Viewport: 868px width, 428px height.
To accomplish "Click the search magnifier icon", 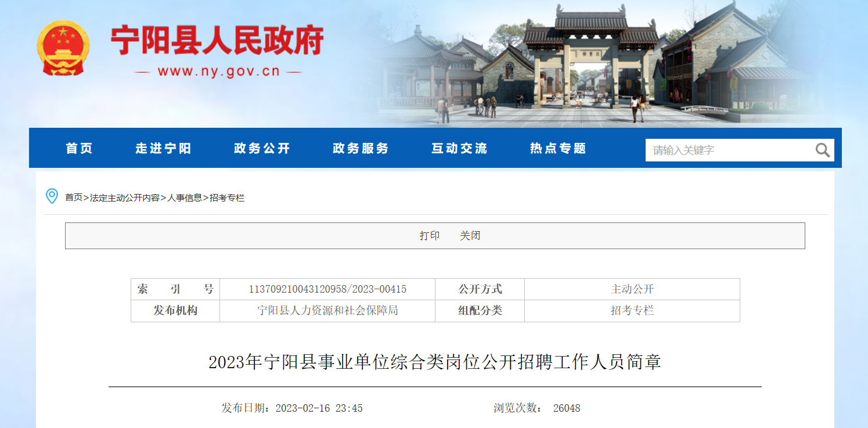I will [822, 150].
